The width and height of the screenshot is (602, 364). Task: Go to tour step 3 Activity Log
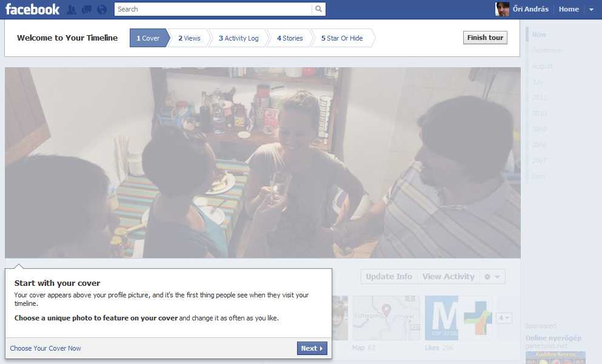[x=238, y=38]
